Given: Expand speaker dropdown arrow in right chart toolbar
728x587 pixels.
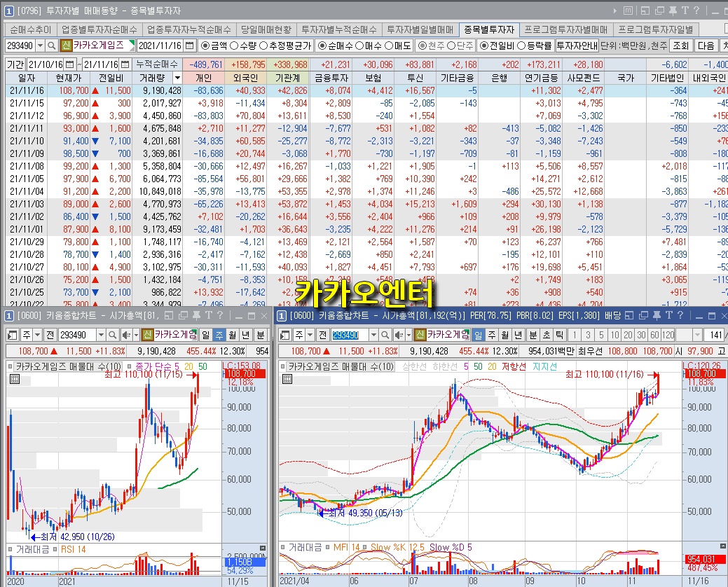Looking at the screenshot, I should pyautogui.click(x=408, y=335).
